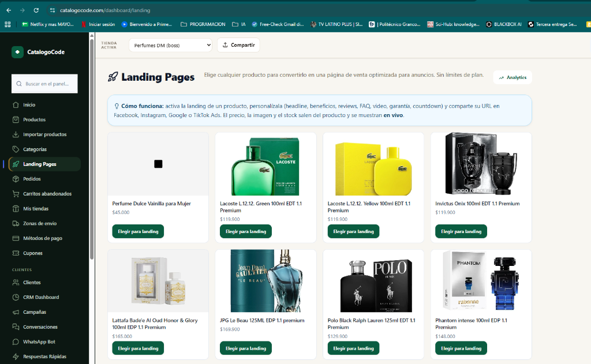Open the IA bookmarks folder
Viewport: 591px width, 364px height.
[239, 24]
